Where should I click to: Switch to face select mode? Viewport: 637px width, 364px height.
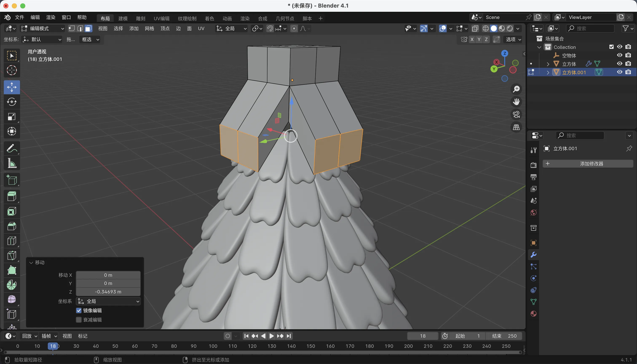[x=88, y=28]
